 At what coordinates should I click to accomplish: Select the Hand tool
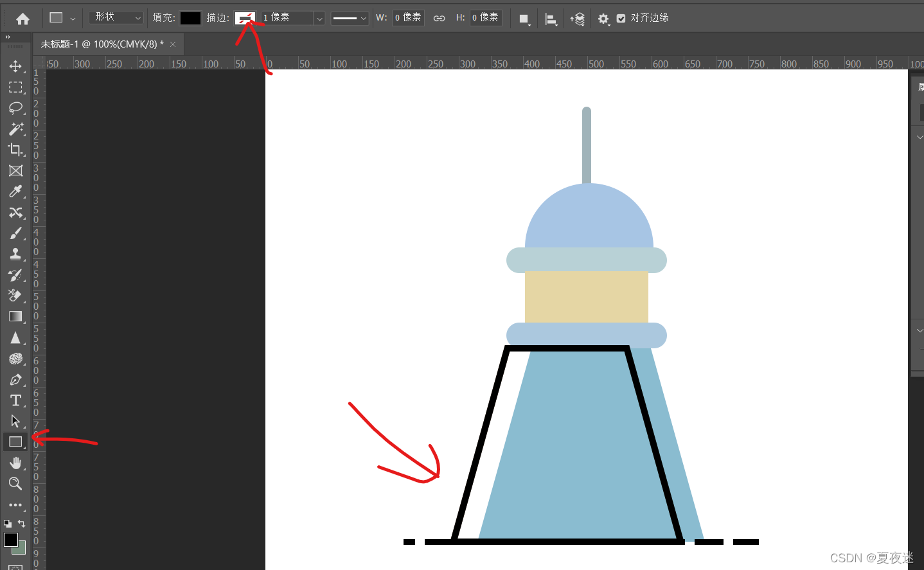click(15, 463)
